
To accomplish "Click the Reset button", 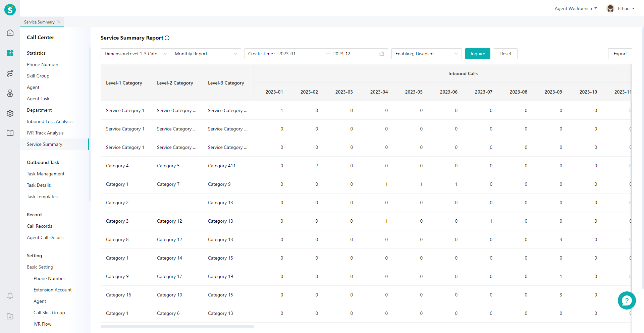I will coord(505,54).
